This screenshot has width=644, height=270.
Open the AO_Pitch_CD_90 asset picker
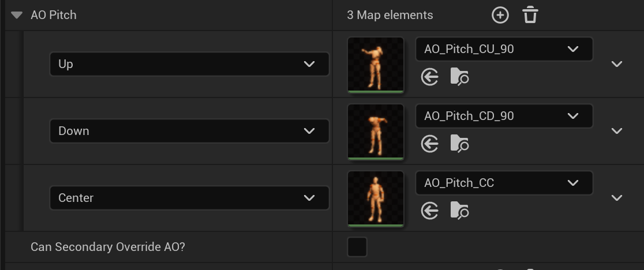click(504, 116)
